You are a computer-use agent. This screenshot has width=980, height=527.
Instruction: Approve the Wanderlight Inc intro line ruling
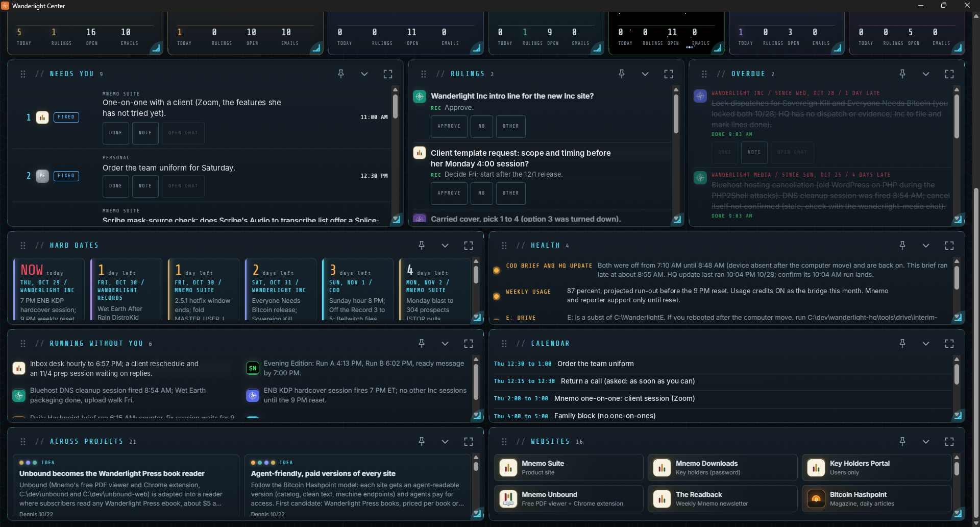pyautogui.click(x=449, y=126)
